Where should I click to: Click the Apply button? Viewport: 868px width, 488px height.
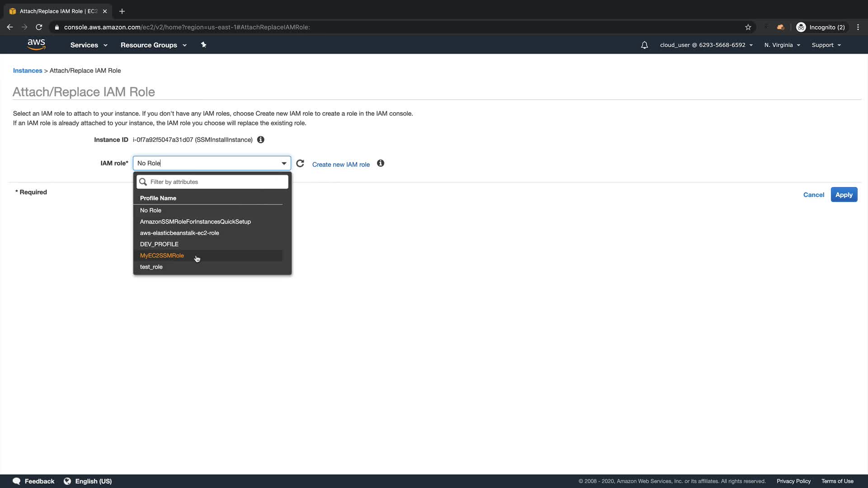844,195
